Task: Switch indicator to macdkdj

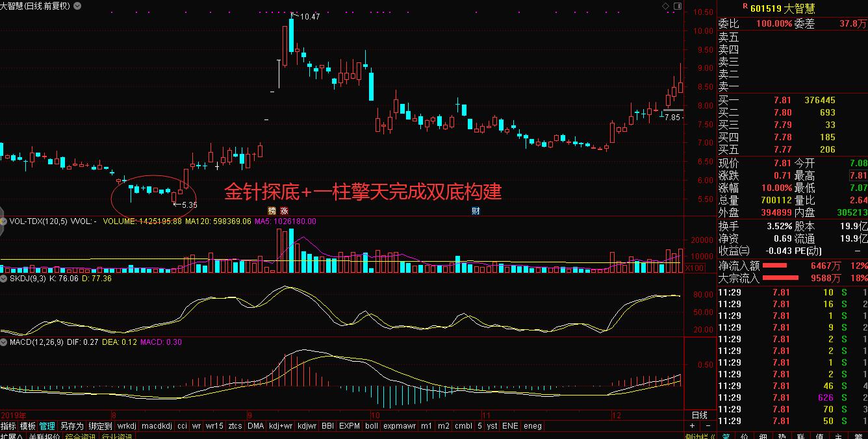Action: click(157, 426)
